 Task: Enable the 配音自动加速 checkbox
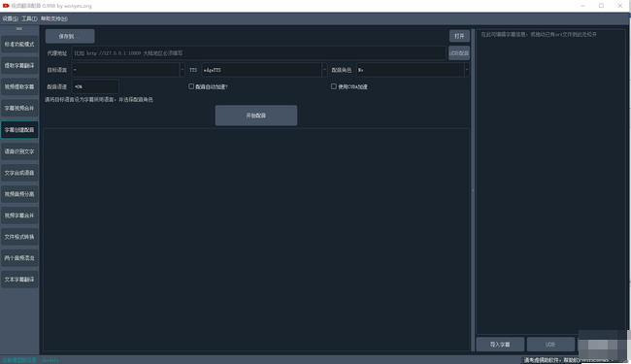tap(191, 86)
